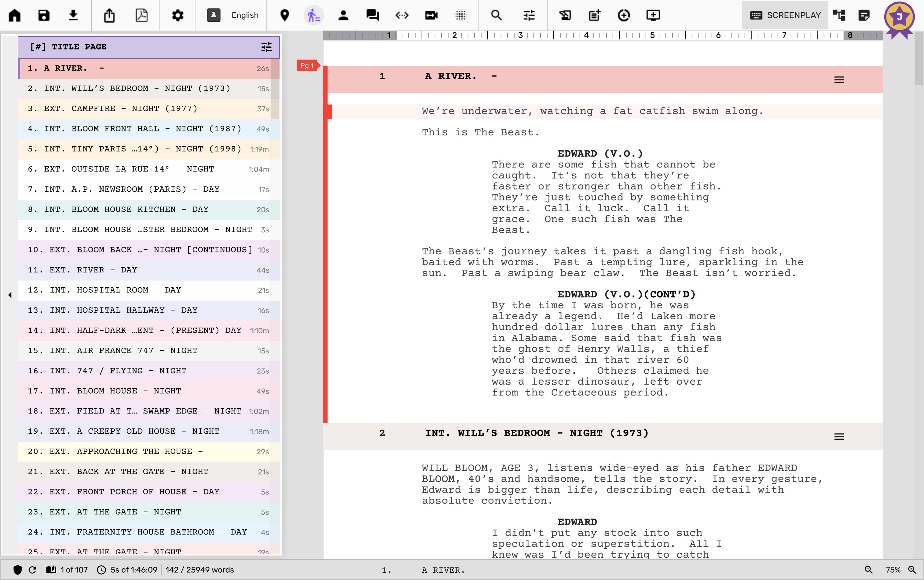This screenshot has height=580, width=924.
Task: Open TITLE PAGE filter settings sliders
Action: point(266,47)
